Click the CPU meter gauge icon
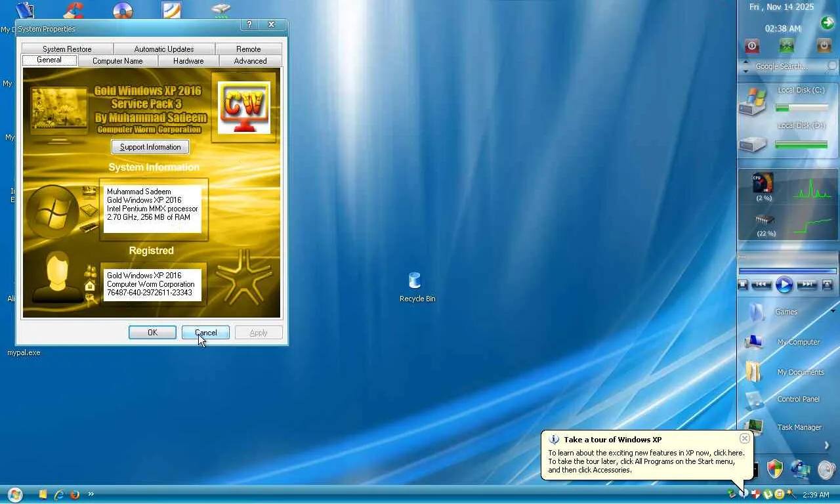This screenshot has width=840, height=504. tap(763, 183)
